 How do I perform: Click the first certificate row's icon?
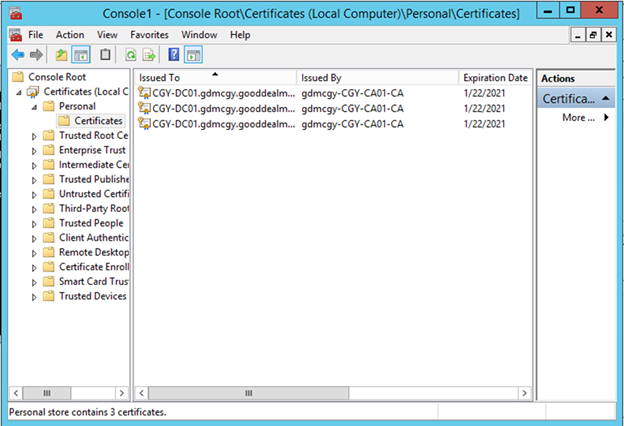coord(144,93)
